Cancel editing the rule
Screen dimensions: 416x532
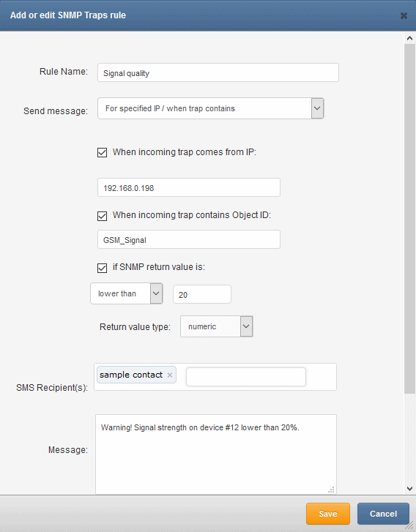tap(383, 514)
